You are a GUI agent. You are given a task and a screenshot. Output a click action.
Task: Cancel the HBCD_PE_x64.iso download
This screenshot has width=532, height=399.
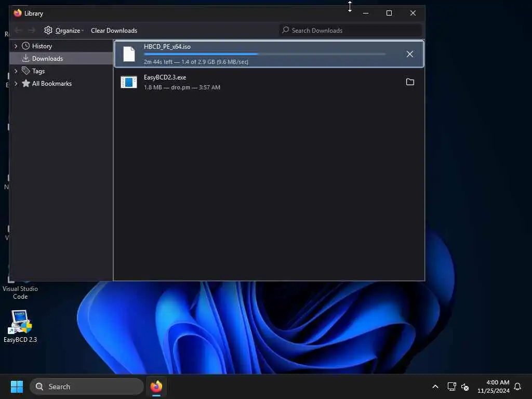[409, 54]
